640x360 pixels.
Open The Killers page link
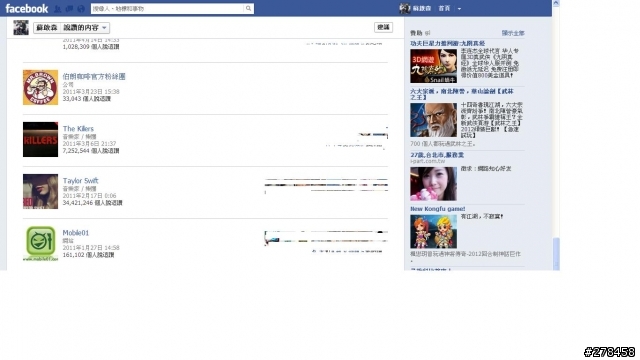[78, 129]
